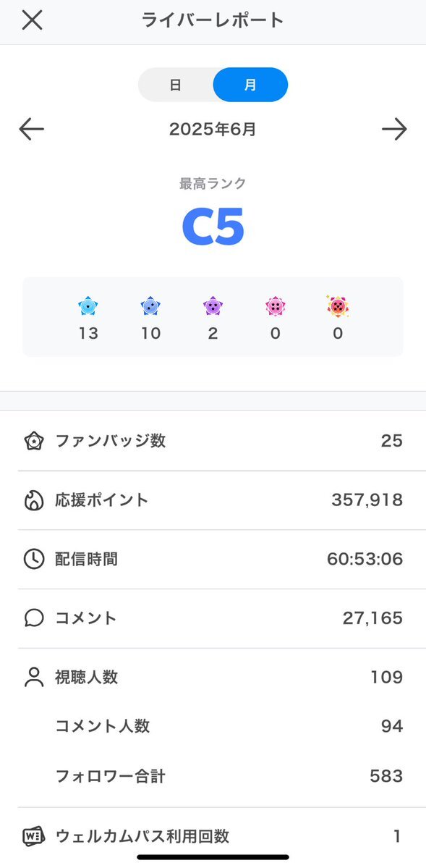Tap the C5 最高ランク rank display

tap(213, 227)
